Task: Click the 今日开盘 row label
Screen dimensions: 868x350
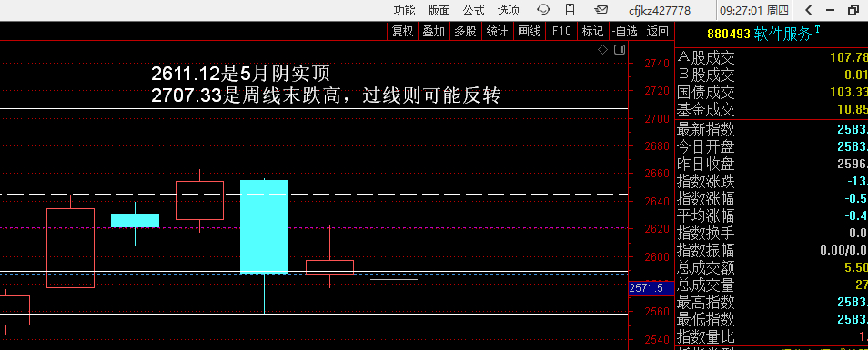Action: coord(706,146)
